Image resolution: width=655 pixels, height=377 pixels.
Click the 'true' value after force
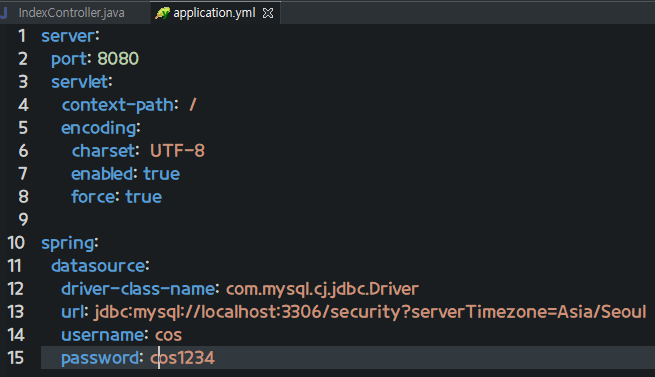(143, 196)
